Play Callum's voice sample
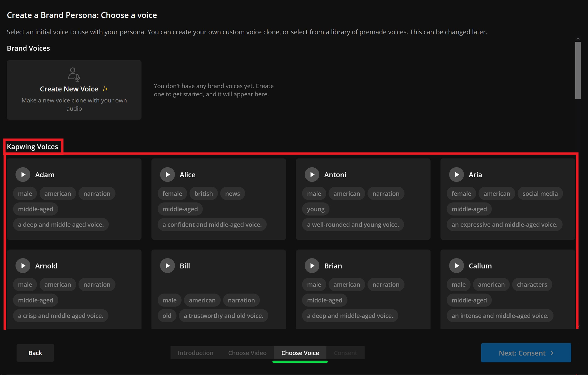The width and height of the screenshot is (588, 375). 456,266
